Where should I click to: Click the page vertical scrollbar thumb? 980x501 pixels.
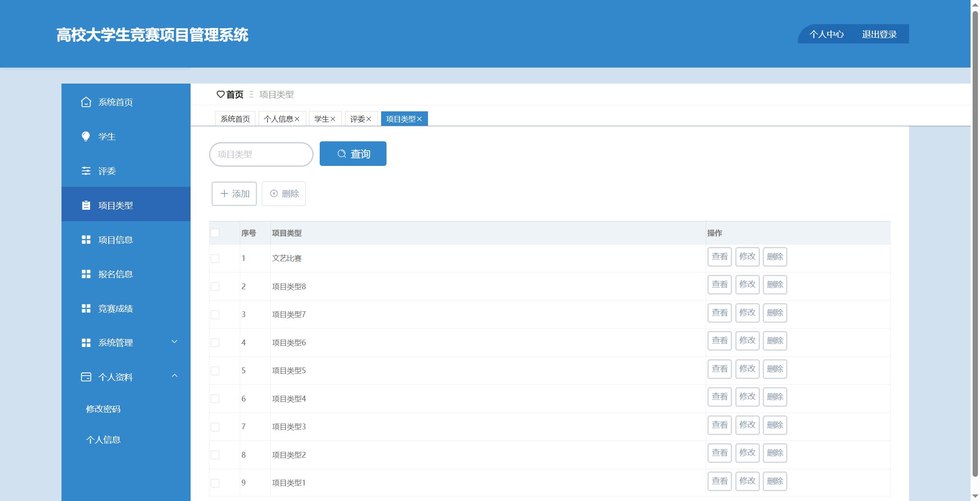(x=975, y=244)
